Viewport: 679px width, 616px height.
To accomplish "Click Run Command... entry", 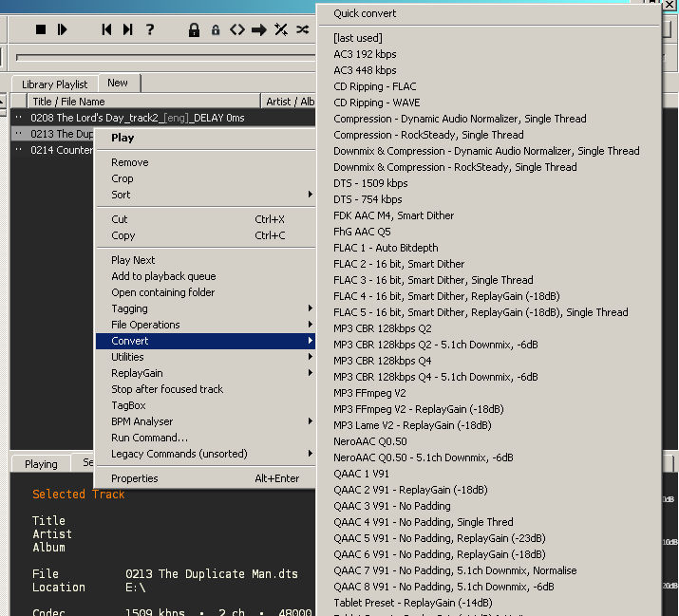I will tap(205, 438).
